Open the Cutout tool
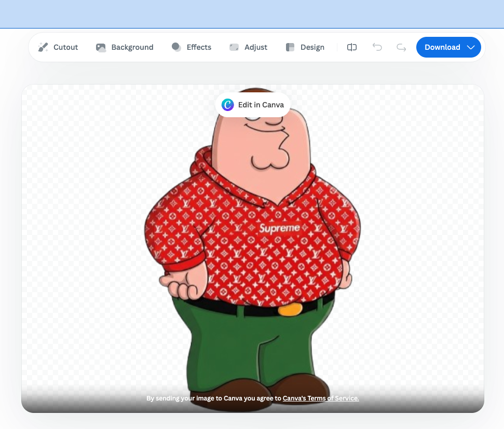The height and width of the screenshot is (429, 504). pos(58,47)
